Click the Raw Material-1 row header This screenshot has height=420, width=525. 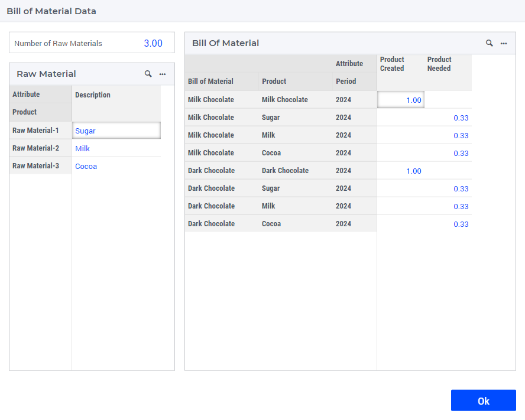click(x=41, y=131)
